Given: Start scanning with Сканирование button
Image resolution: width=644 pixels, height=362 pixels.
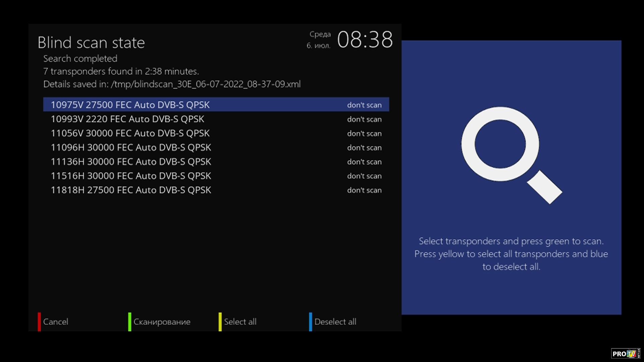Looking at the screenshot, I should (162, 322).
